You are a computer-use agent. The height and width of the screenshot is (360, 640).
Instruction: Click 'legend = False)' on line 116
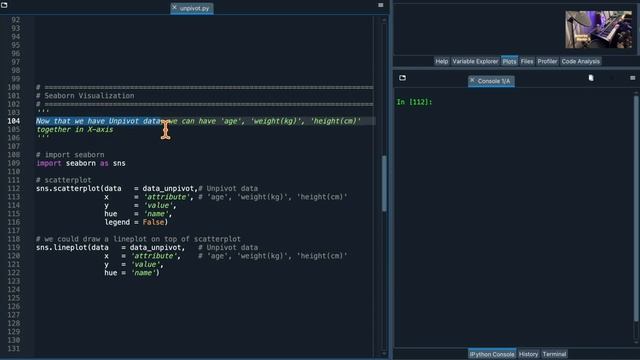pos(136,222)
